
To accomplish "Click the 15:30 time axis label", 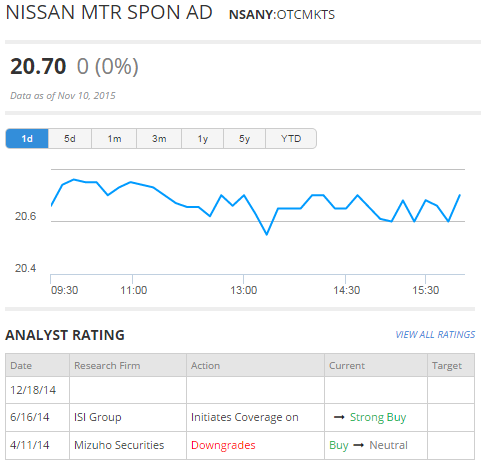I will pyautogui.click(x=426, y=290).
